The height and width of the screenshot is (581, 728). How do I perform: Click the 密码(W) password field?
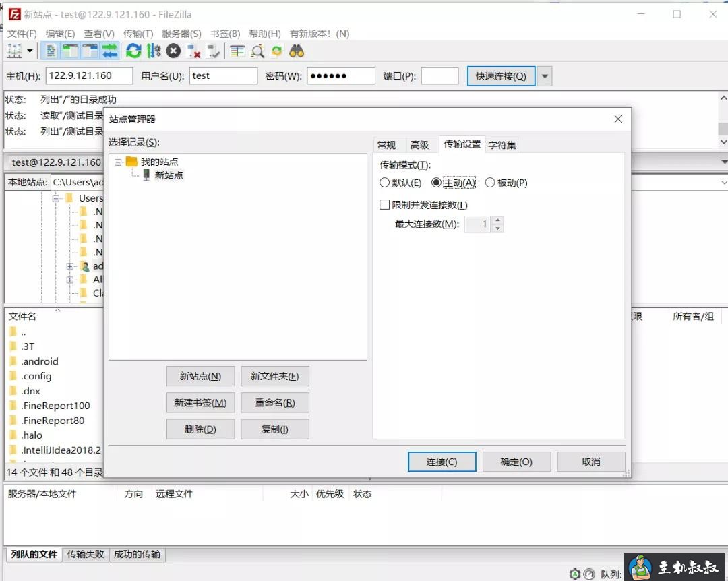click(341, 75)
